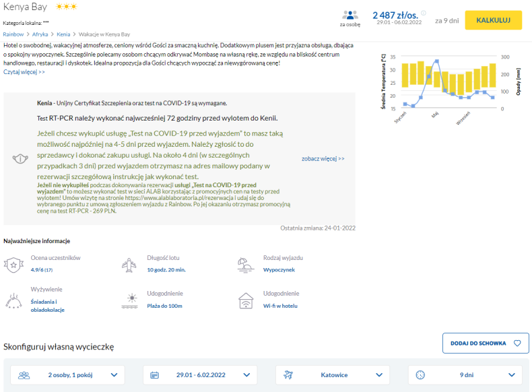Open the Katowice departure airport dropdown
This screenshot has height=392, width=532.
[333, 375]
